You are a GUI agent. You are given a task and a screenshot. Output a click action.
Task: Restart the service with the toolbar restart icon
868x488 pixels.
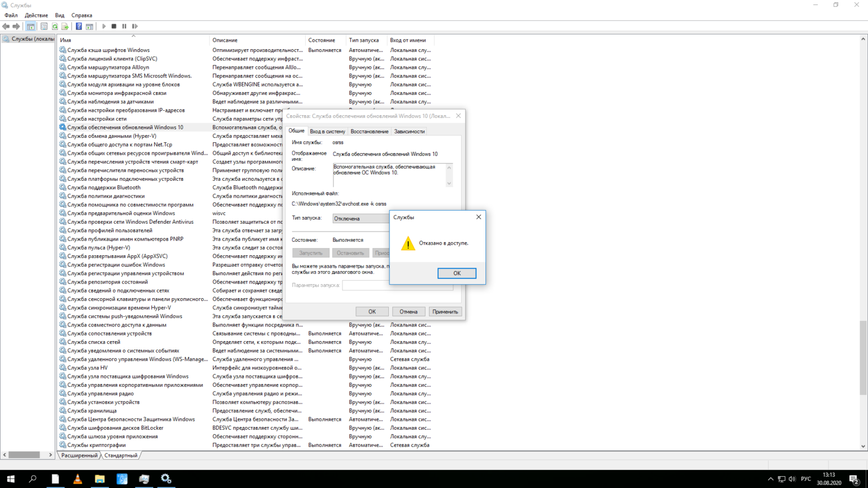[135, 27]
